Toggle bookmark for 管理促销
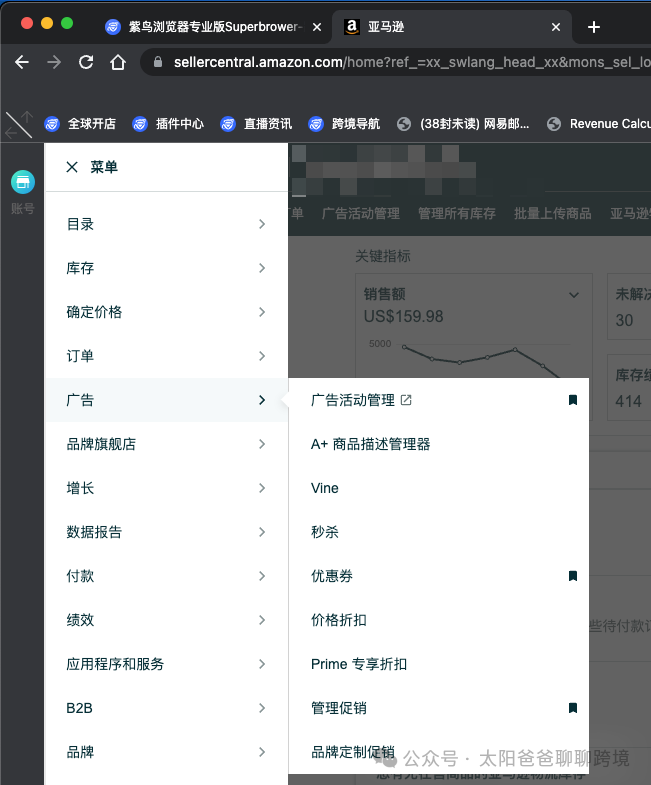This screenshot has height=785, width=651. coord(573,708)
